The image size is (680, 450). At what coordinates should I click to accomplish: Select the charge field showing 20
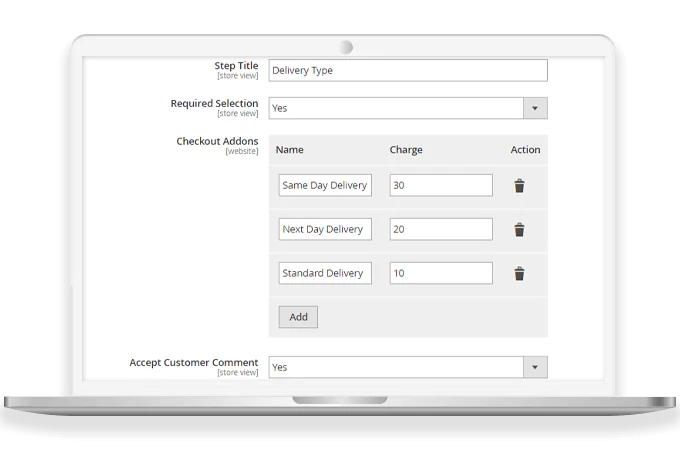coord(440,229)
